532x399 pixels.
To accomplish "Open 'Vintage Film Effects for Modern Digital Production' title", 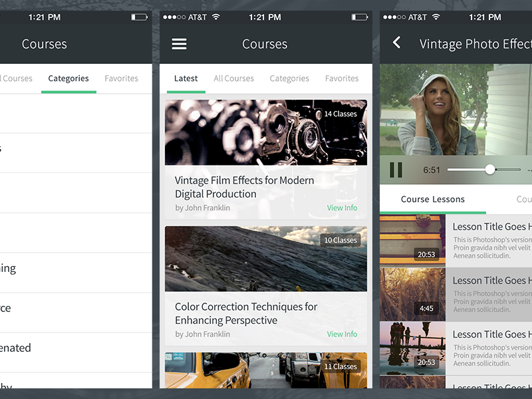I will click(244, 187).
